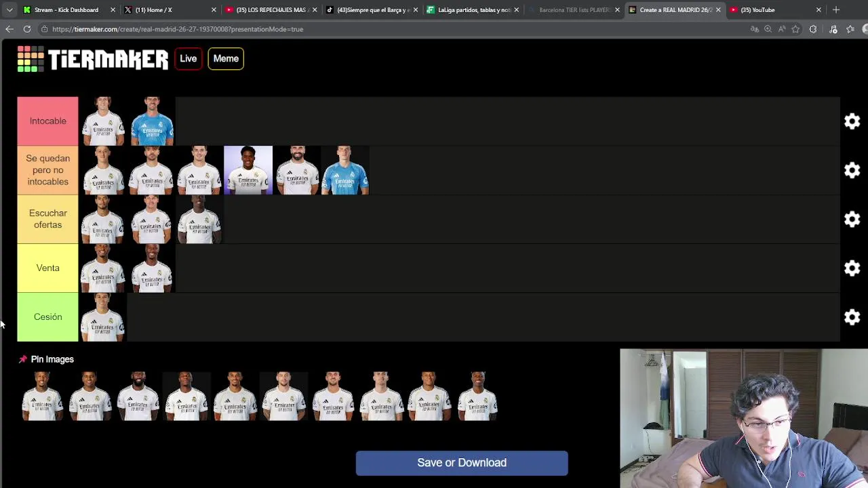Select the only player in Cesión tier
868x488 pixels.
(102, 317)
